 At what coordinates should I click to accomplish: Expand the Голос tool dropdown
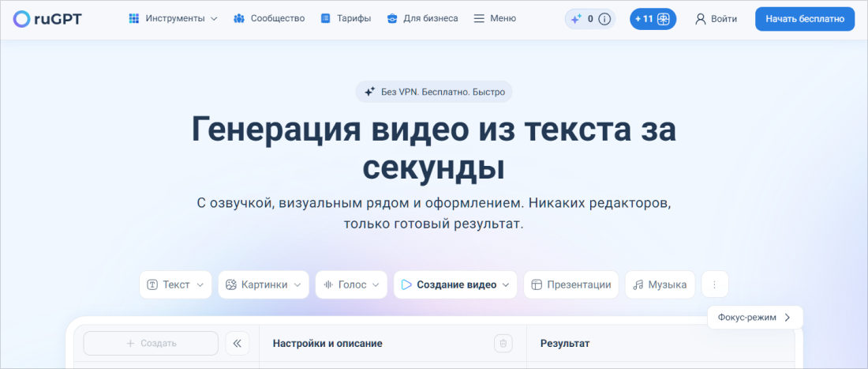click(x=352, y=284)
